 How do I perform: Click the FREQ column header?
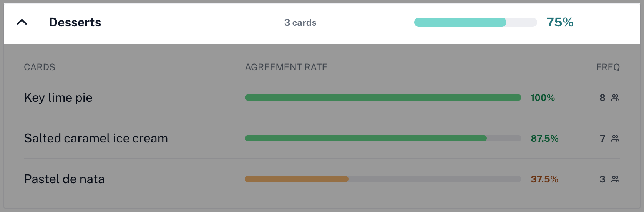click(607, 67)
